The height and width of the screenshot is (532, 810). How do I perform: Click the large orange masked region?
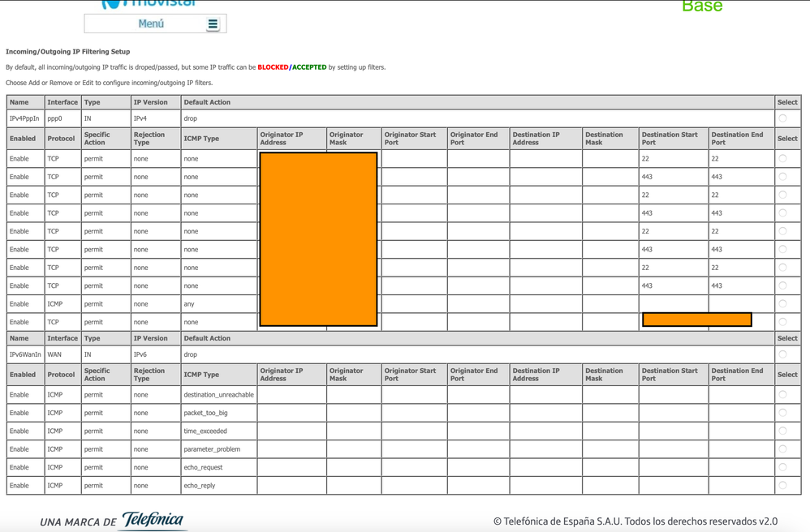[x=317, y=239]
